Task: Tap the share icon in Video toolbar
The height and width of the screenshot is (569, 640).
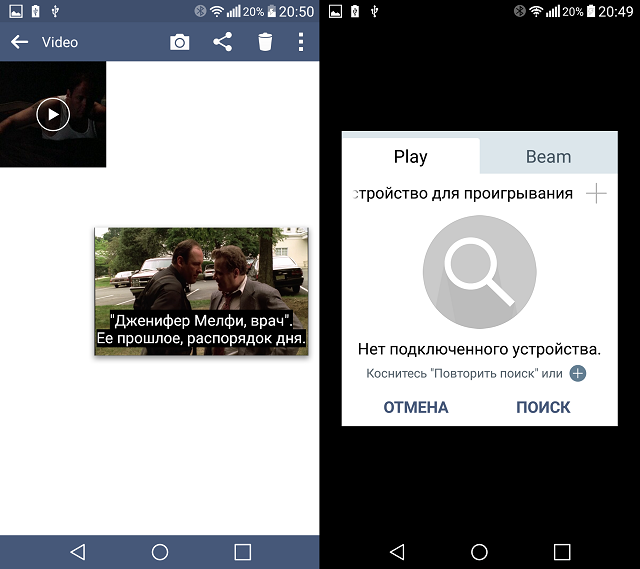Action: coord(222,42)
